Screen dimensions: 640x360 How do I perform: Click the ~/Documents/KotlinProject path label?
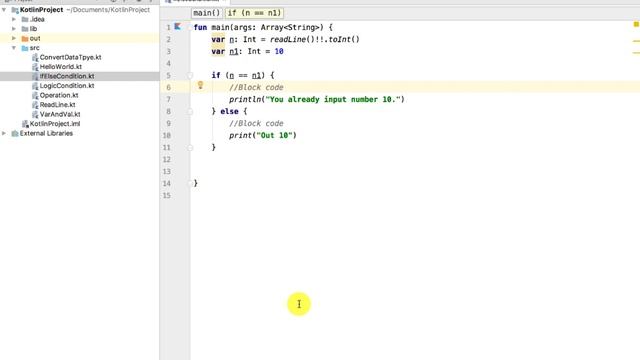tap(108, 10)
